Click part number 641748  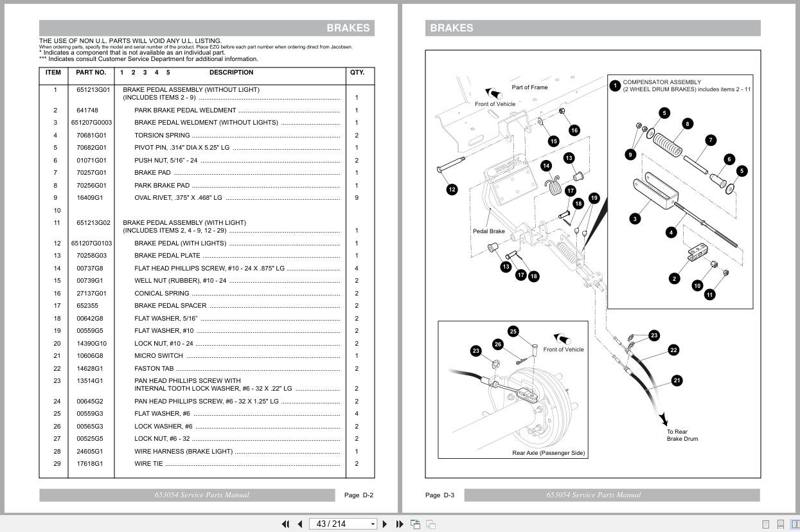pyautogui.click(x=87, y=111)
